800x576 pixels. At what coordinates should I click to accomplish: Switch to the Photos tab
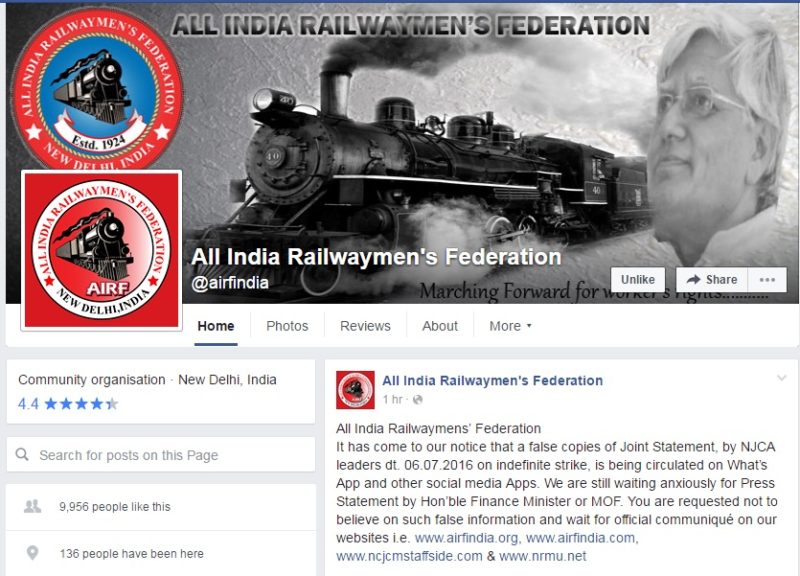point(287,326)
